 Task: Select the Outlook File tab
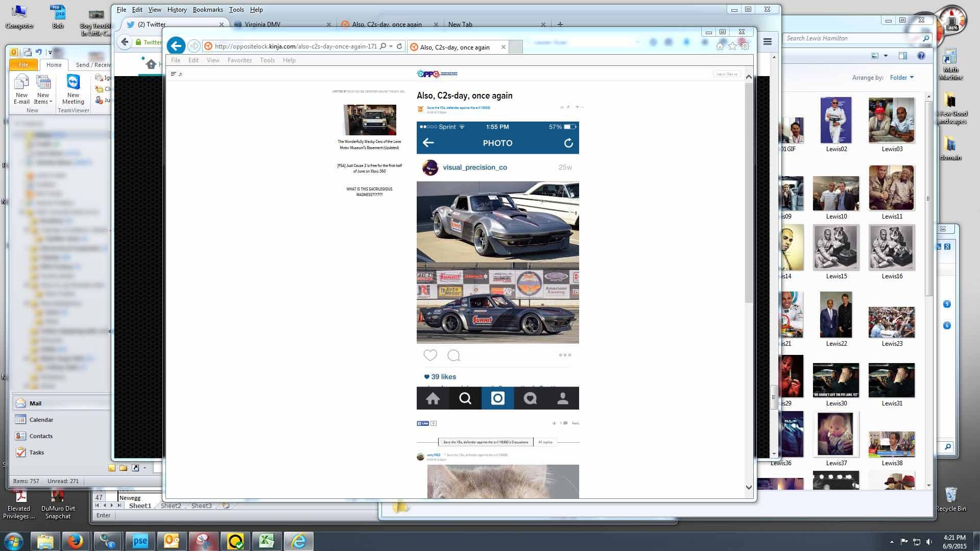click(x=23, y=65)
